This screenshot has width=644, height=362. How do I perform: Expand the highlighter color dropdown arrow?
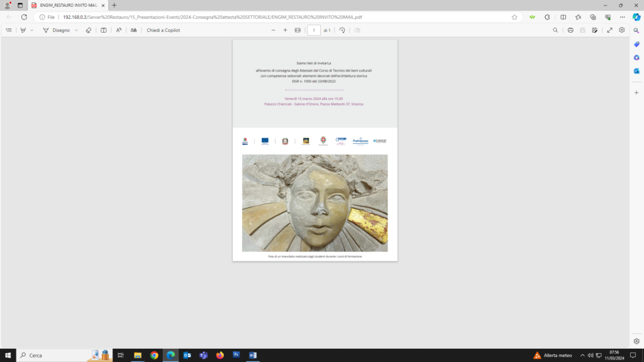[x=32, y=30]
